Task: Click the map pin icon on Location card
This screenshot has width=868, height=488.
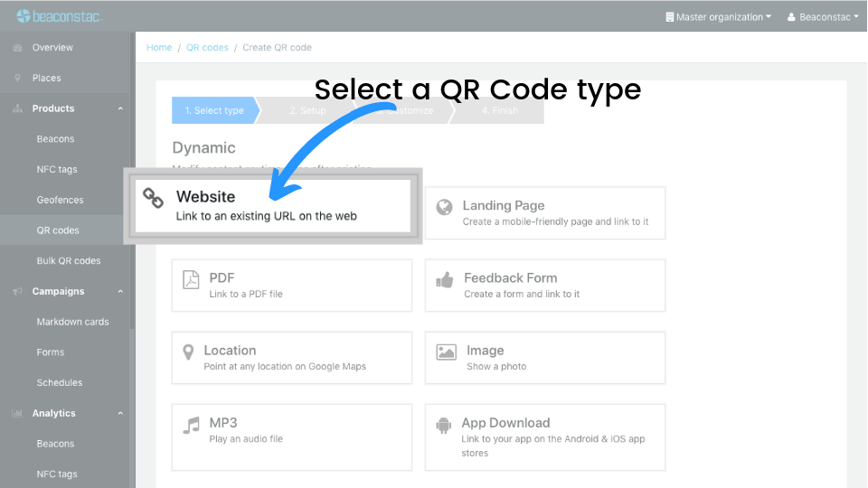Action: pos(188,352)
